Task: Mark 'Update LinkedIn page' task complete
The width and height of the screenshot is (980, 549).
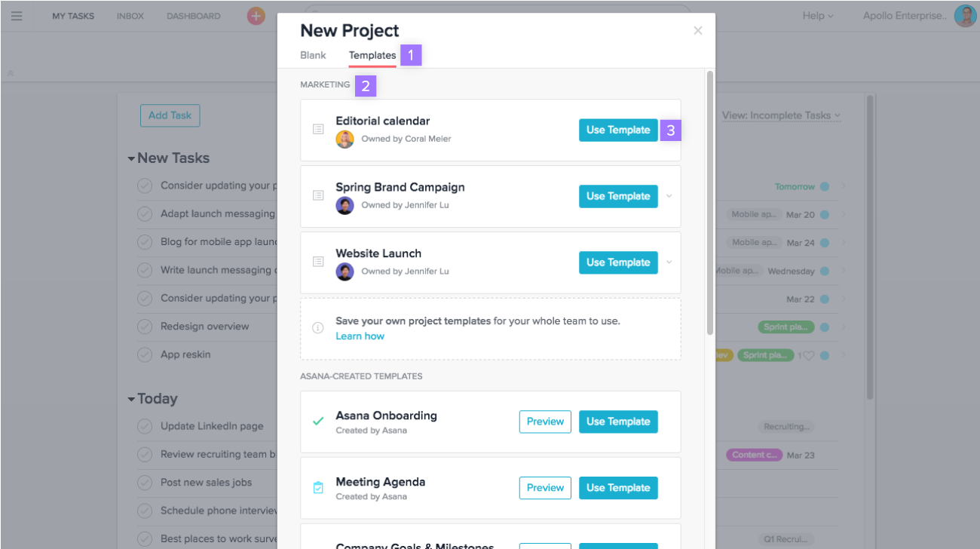Action: 145,426
